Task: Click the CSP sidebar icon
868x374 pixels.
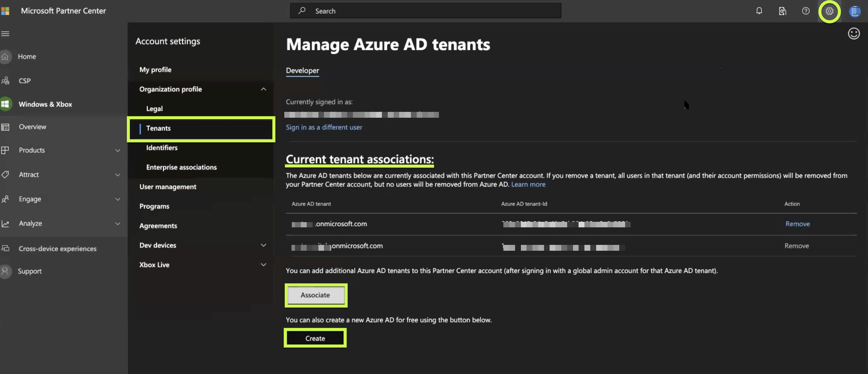Action: tap(5, 80)
